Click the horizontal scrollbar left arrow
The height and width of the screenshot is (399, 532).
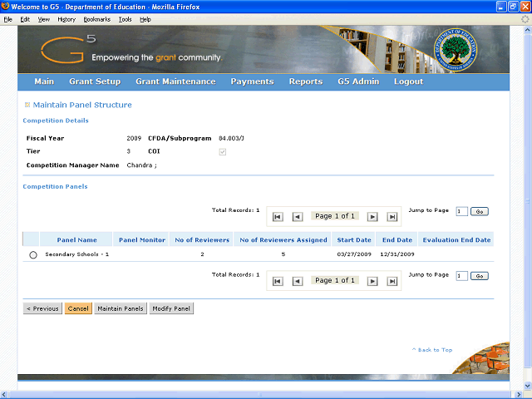pyautogui.click(x=3, y=395)
